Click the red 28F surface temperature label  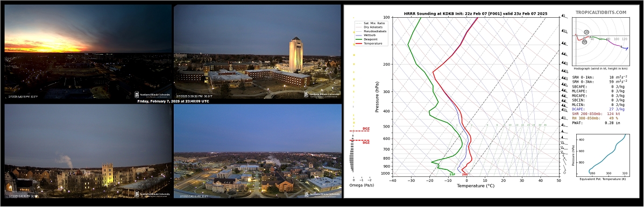(x=465, y=175)
